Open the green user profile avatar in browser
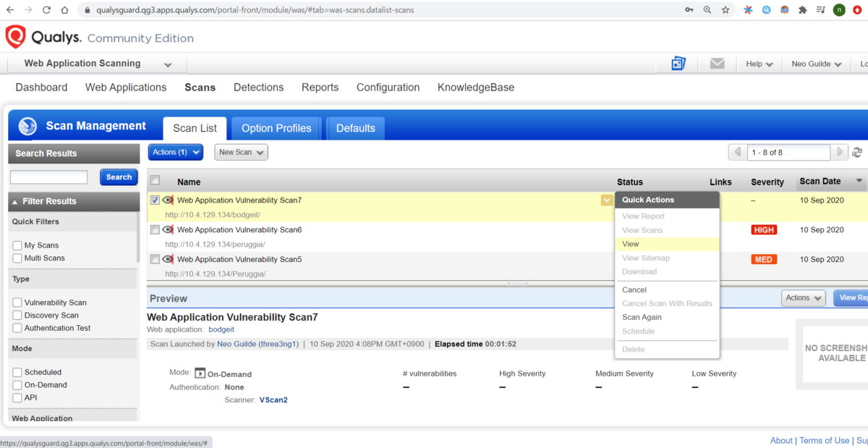The image size is (868, 448). pyautogui.click(x=839, y=10)
